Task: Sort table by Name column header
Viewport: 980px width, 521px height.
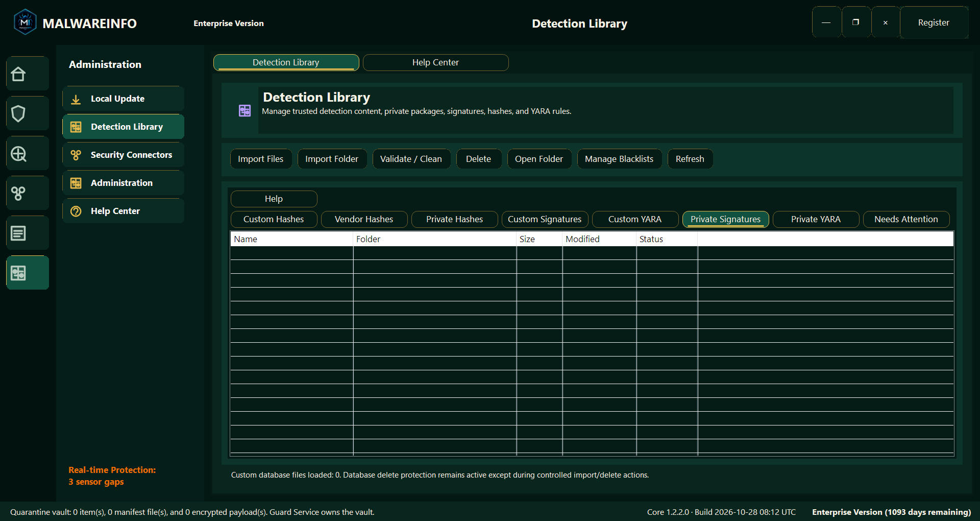Action: [x=292, y=239]
